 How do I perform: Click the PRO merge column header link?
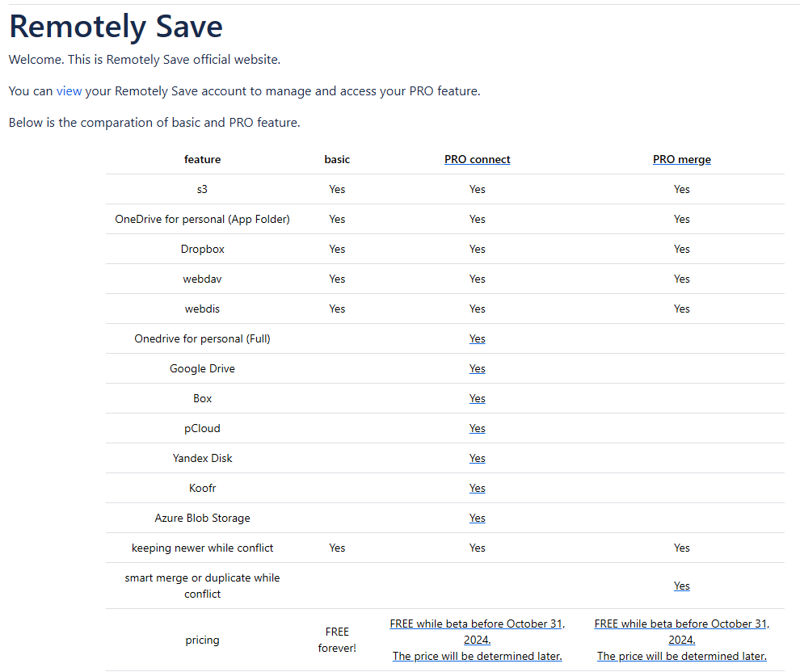click(682, 160)
